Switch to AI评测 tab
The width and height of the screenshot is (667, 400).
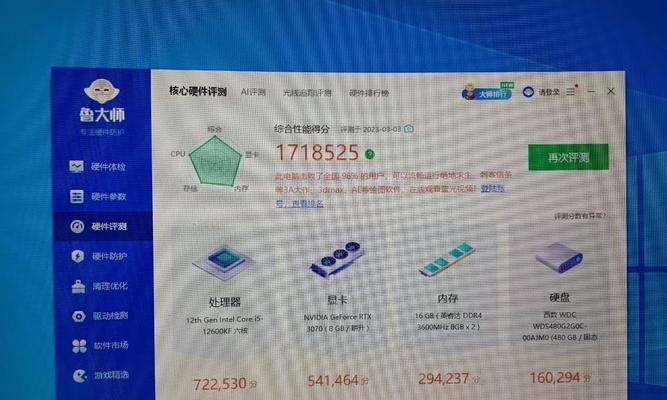pyautogui.click(x=253, y=92)
